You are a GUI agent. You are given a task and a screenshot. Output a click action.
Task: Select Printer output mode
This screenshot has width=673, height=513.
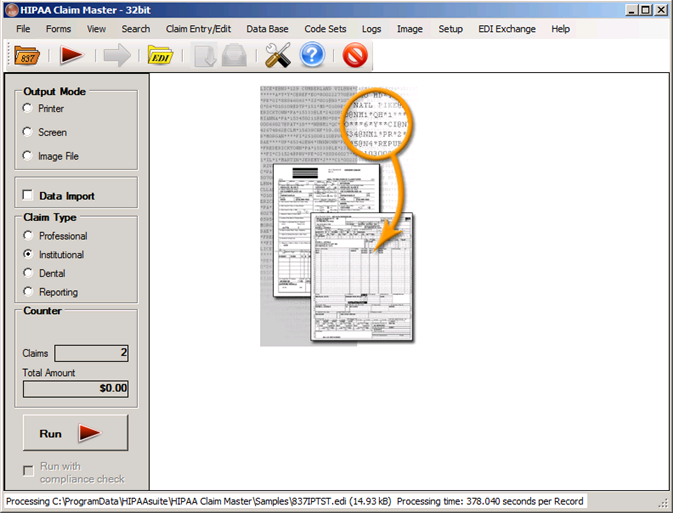28,108
